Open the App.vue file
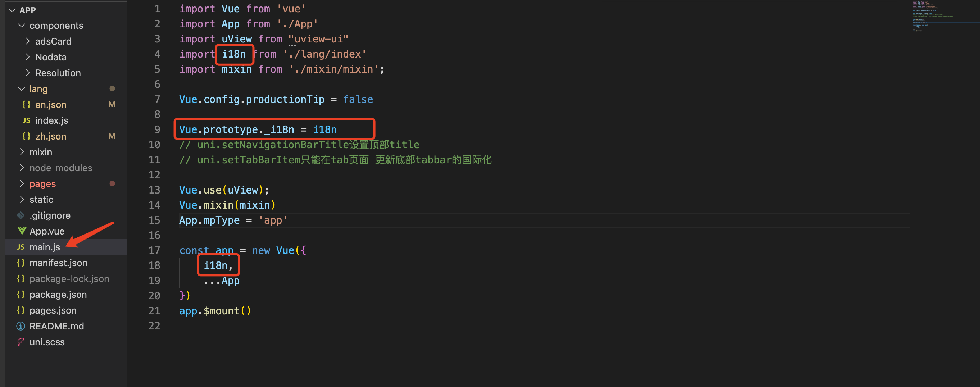980x387 pixels. pyautogui.click(x=47, y=231)
